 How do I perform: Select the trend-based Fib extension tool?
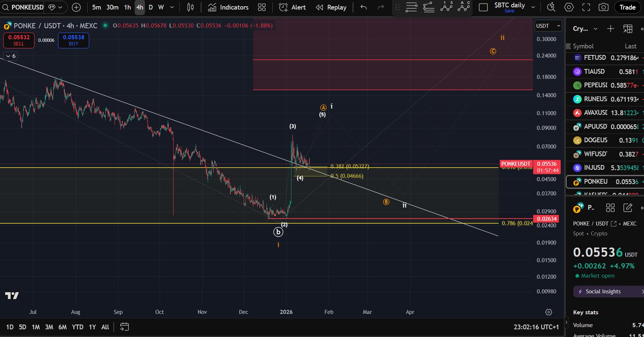429,7
